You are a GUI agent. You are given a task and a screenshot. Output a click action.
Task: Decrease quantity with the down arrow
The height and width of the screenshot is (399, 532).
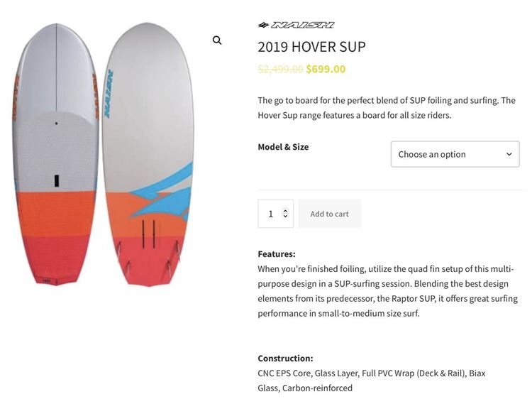[285, 217]
